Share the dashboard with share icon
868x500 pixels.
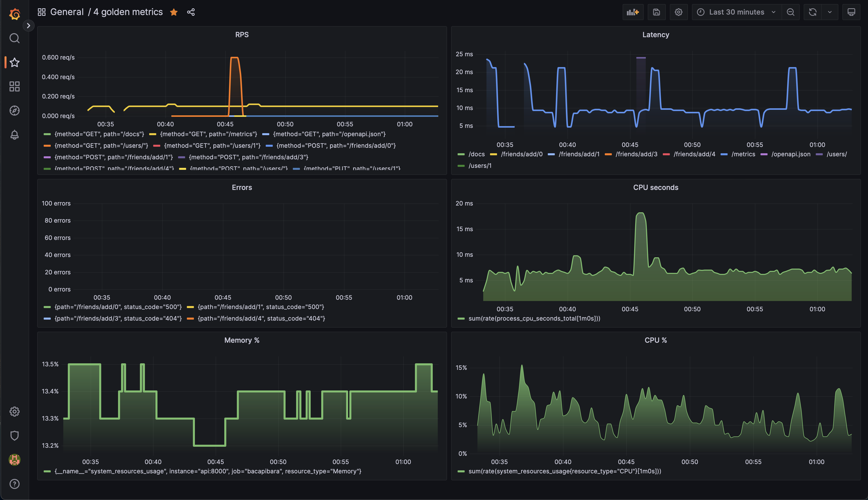(191, 12)
